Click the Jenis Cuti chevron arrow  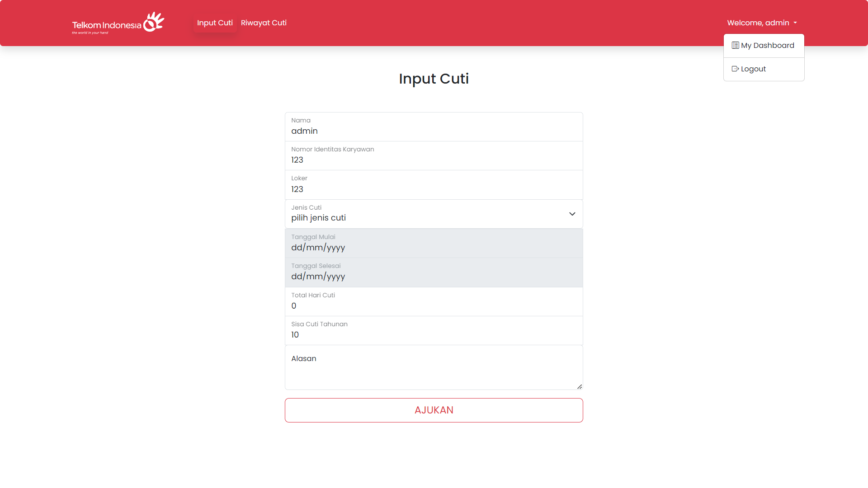pos(572,214)
